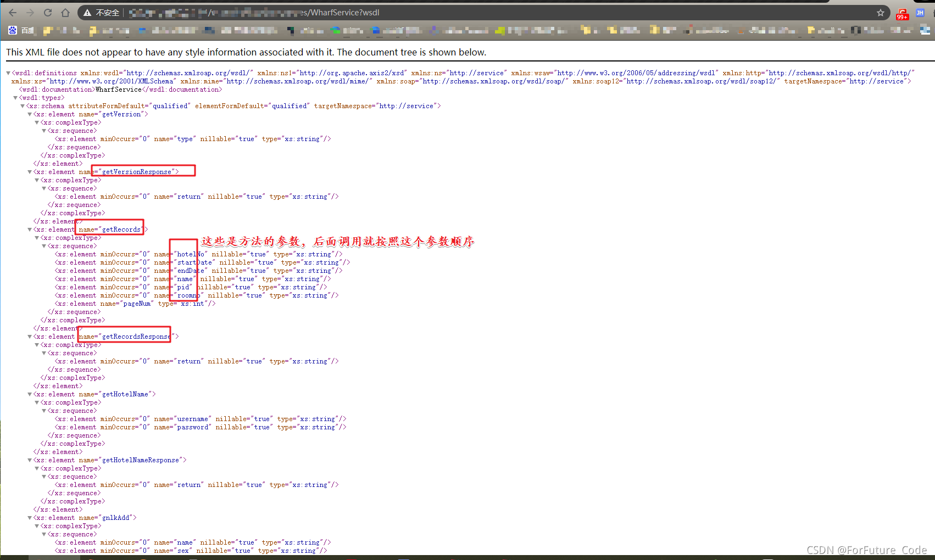935x560 pixels.
Task: Collapse the xs:schema node
Action: click(x=23, y=105)
